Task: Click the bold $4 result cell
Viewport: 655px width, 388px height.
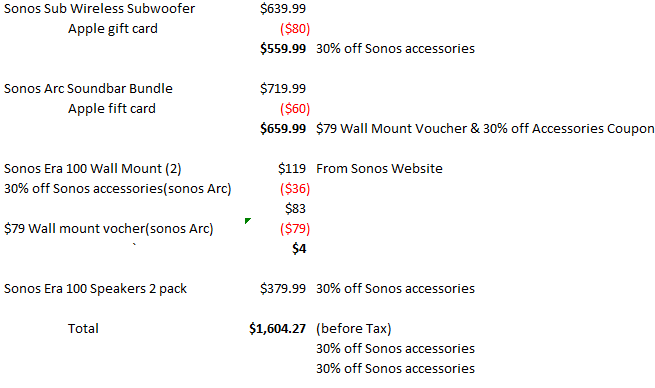Action: click(299, 249)
